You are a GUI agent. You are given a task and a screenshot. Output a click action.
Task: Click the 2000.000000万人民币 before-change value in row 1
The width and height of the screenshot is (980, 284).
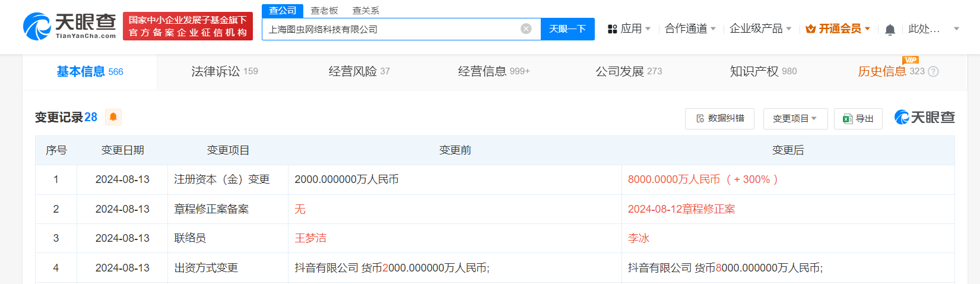click(x=347, y=179)
